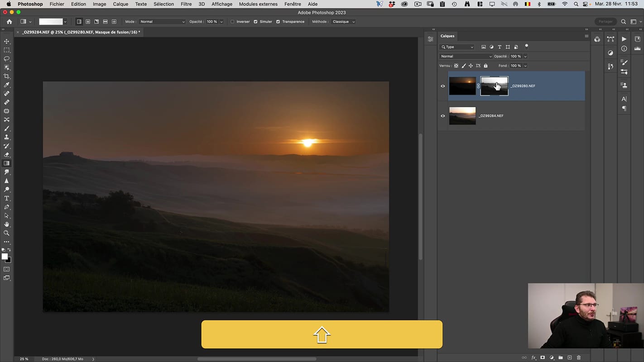Open the Histogram panel icon
Viewport: 644px width, 362px height.
[x=637, y=48]
